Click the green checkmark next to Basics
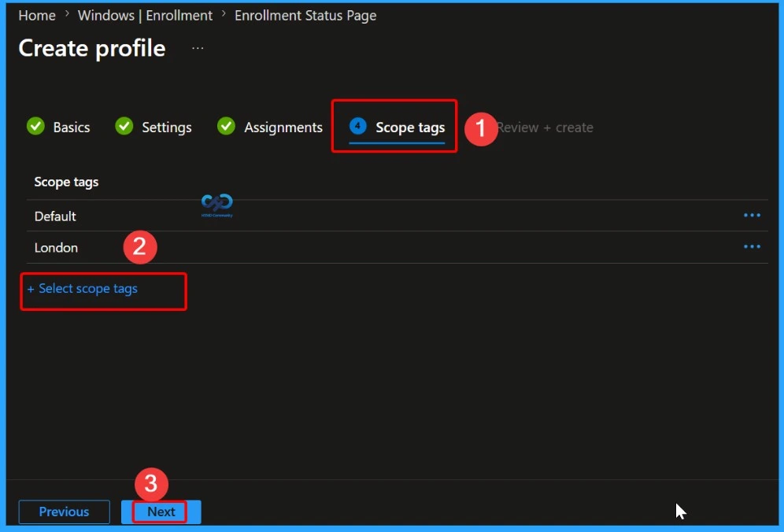Image resolution: width=784 pixels, height=532 pixels. click(35, 126)
